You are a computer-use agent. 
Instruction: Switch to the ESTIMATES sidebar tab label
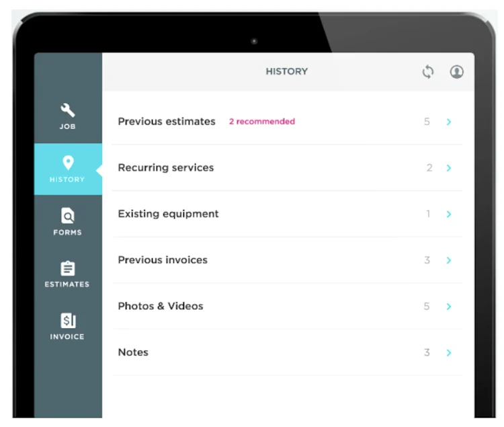(x=67, y=284)
